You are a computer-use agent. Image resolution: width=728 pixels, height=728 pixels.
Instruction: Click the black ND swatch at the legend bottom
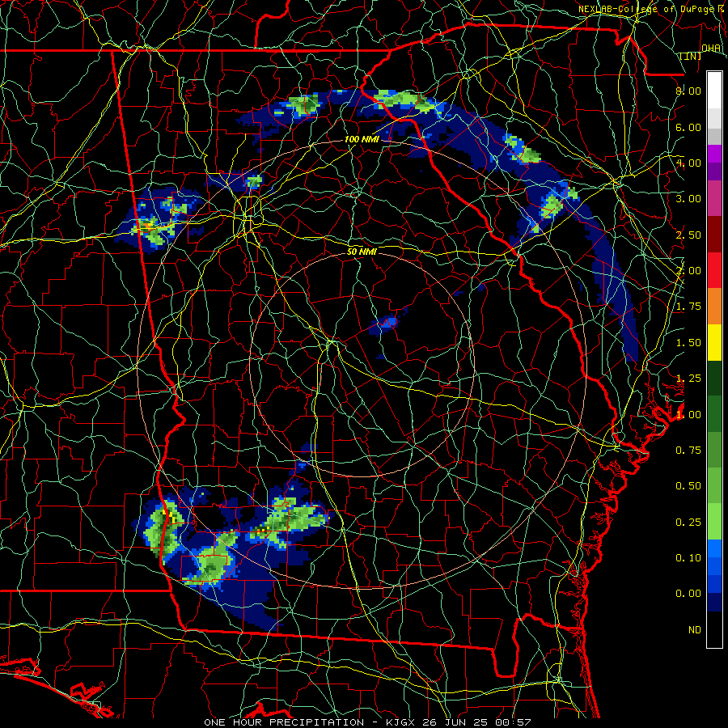[714, 629]
